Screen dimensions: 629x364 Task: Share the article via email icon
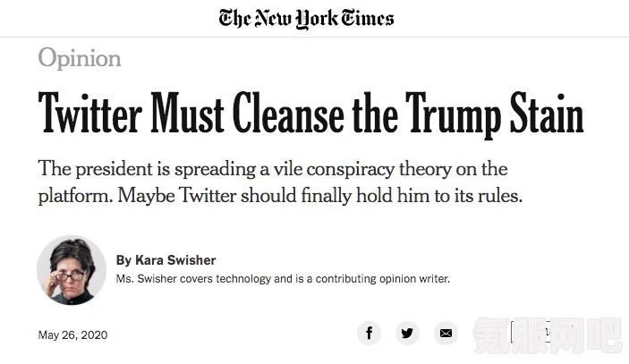point(446,333)
